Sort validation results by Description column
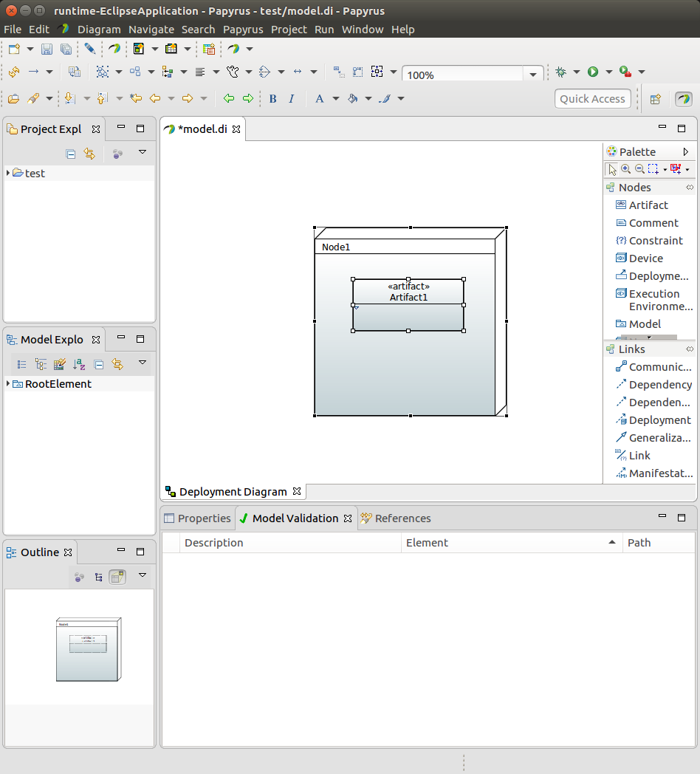This screenshot has width=700, height=774. [290, 543]
